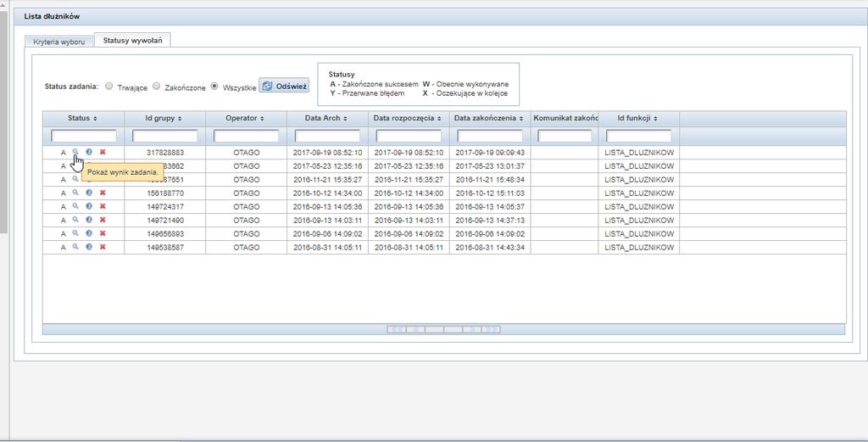This screenshot has width=868, height=442.
Task: Click cell 2017-09-19 09:09:43
Action: [x=490, y=153]
